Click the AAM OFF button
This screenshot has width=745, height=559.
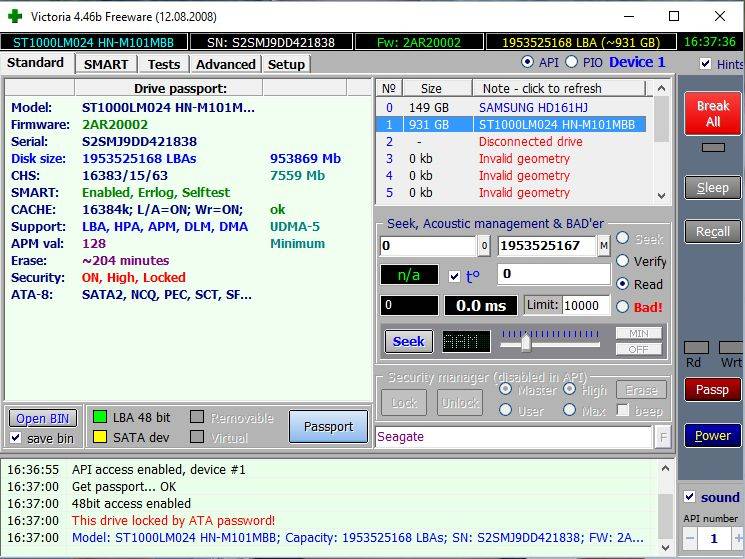coord(639,349)
